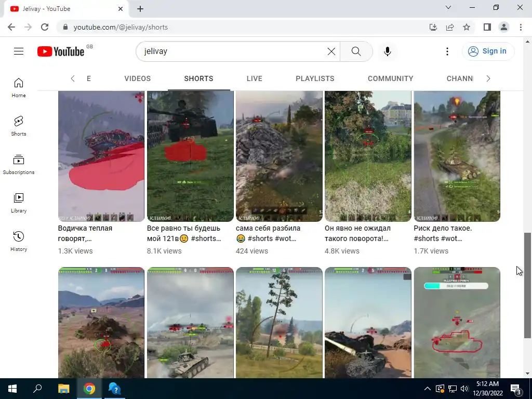Open the Get Help taskbar app
This screenshot has height=399, width=532.
(115, 389)
